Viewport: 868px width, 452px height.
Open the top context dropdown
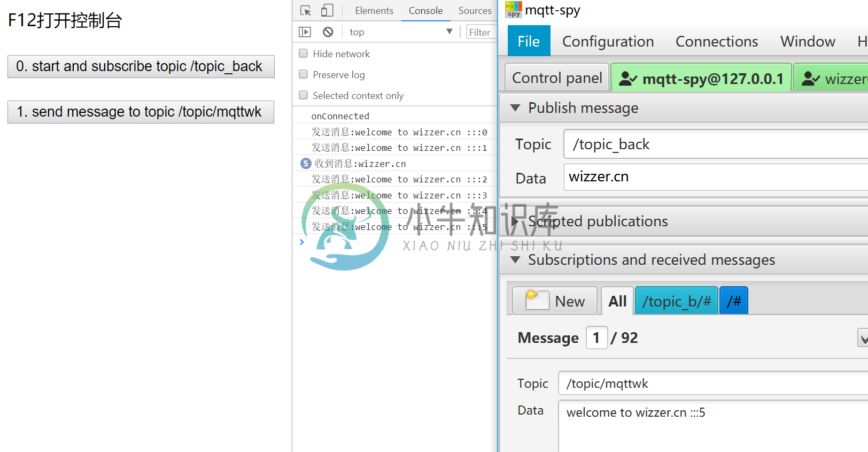pos(401,32)
